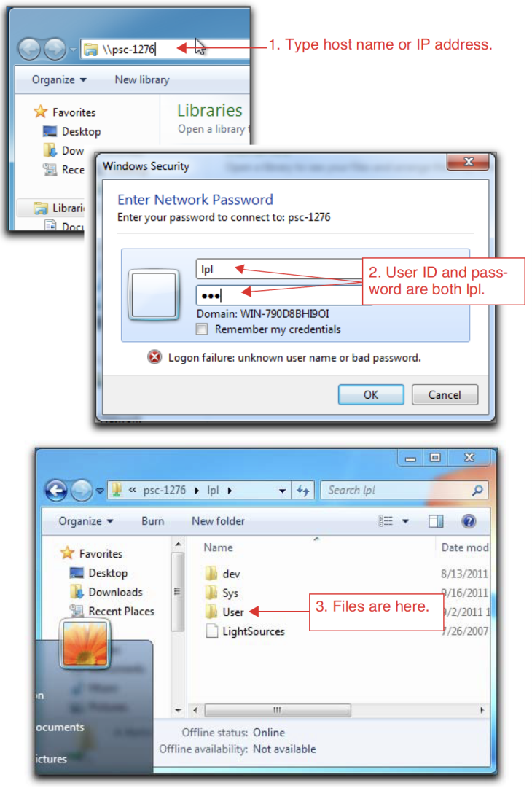The height and width of the screenshot is (788, 532).
Task: Click the password input field
Action: click(279, 295)
